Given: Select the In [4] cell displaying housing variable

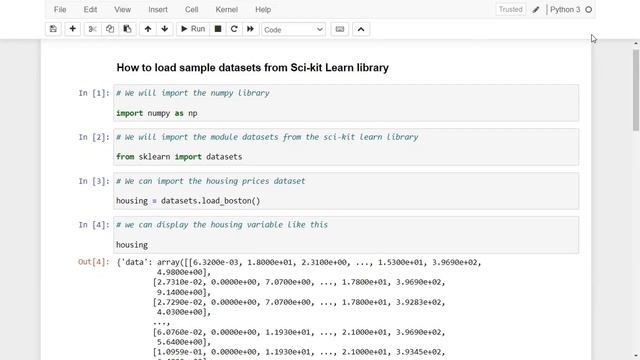Looking at the screenshot, I should (346, 235).
